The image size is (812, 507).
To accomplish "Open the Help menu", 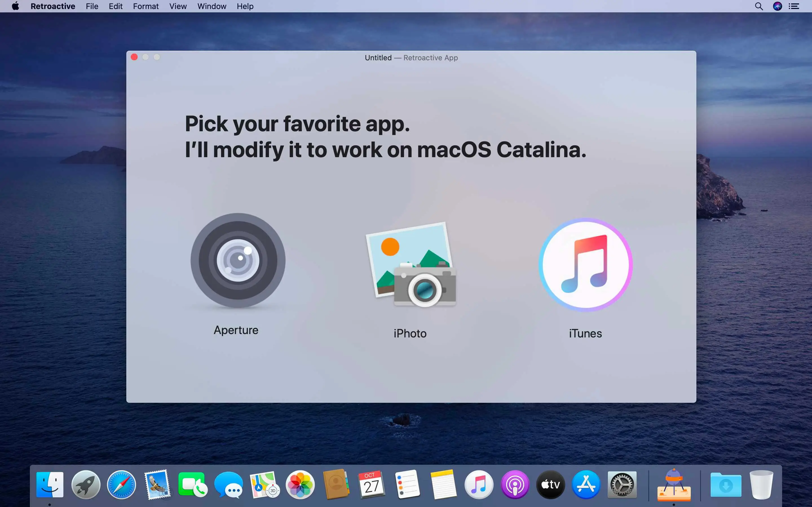I will click(245, 6).
